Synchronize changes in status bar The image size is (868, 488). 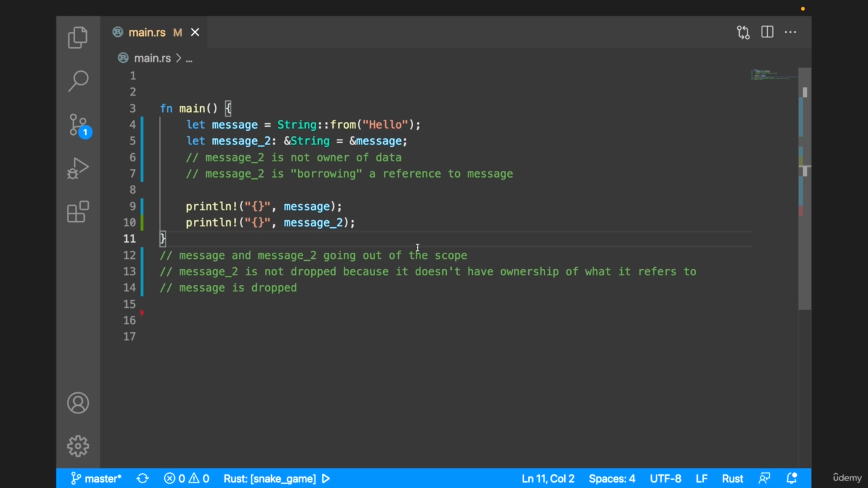click(142, 479)
